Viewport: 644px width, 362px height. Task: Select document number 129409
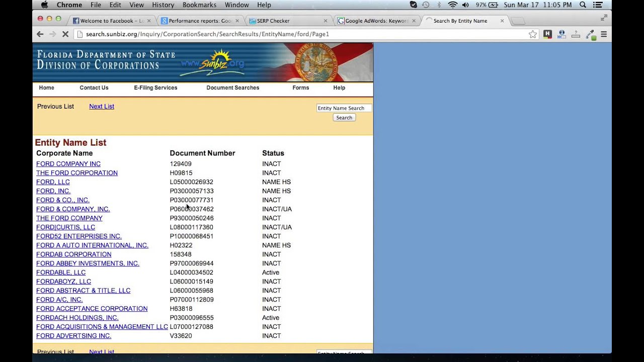[x=181, y=164]
